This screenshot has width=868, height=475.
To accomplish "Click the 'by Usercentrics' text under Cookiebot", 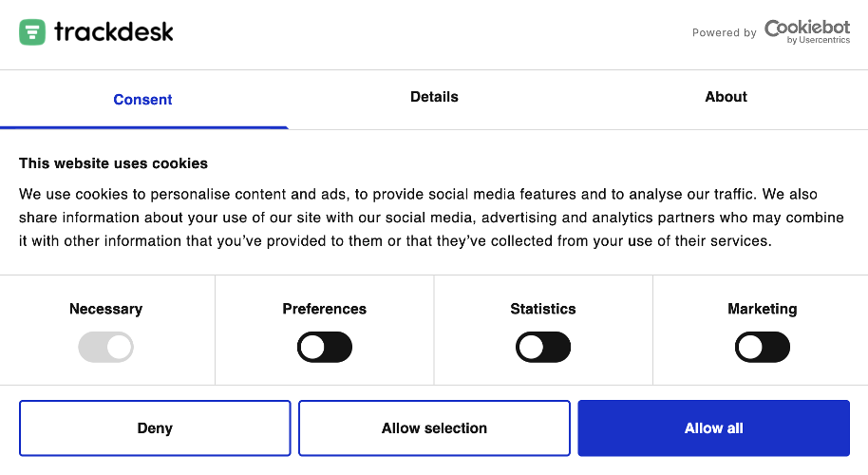I will (819, 41).
